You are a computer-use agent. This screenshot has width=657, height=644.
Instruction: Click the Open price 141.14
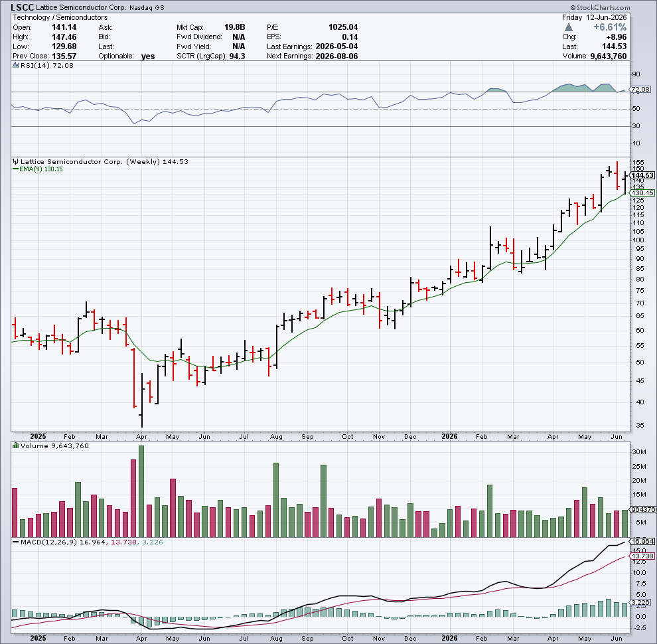pyautogui.click(x=64, y=27)
